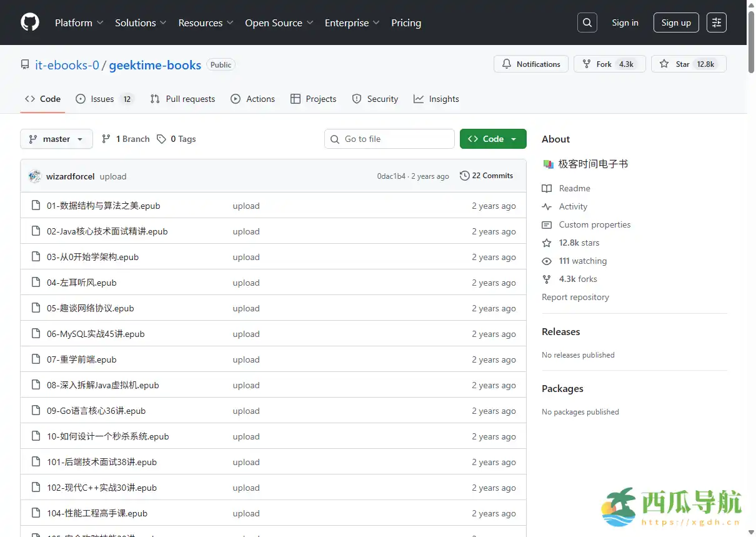Open file 06-MySQL实战45讲.epub

96,334
